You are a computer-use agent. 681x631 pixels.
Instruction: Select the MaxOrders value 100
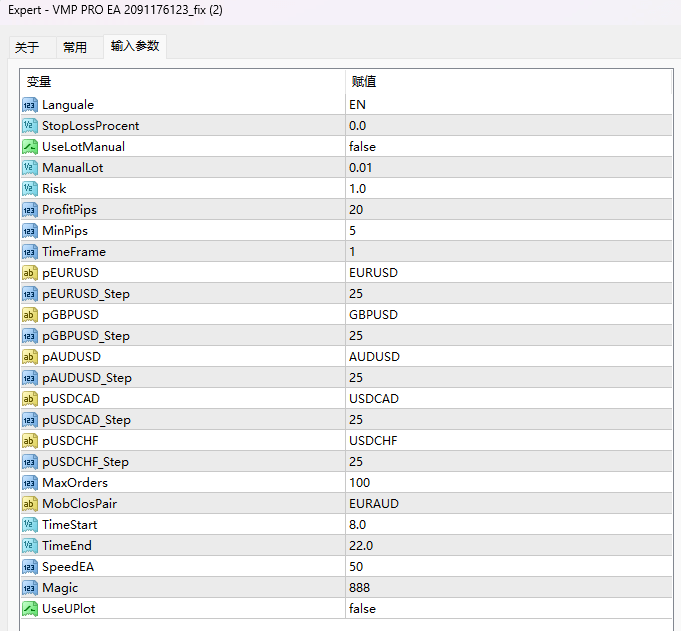click(x=360, y=482)
